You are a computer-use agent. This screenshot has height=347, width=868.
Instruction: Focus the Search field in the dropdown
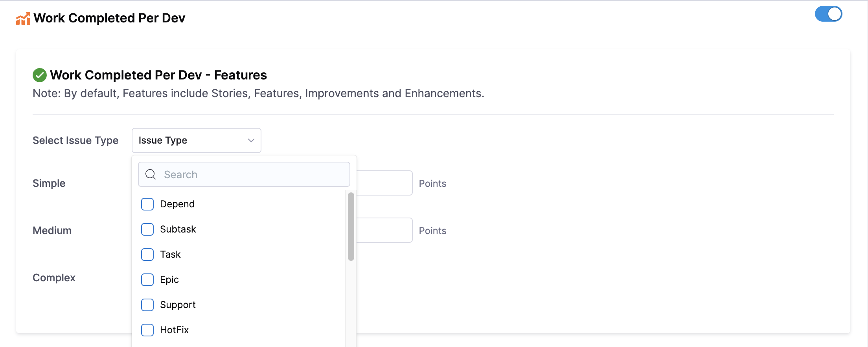252,174
